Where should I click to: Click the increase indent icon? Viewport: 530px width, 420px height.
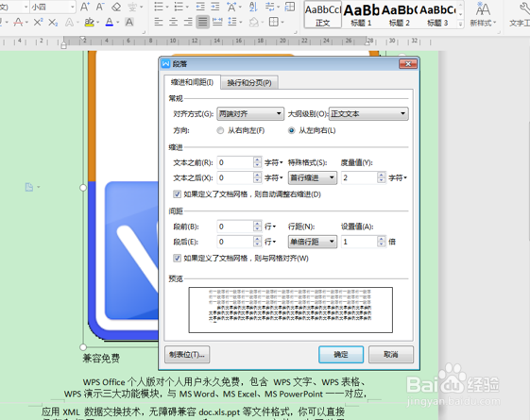click(x=215, y=7)
